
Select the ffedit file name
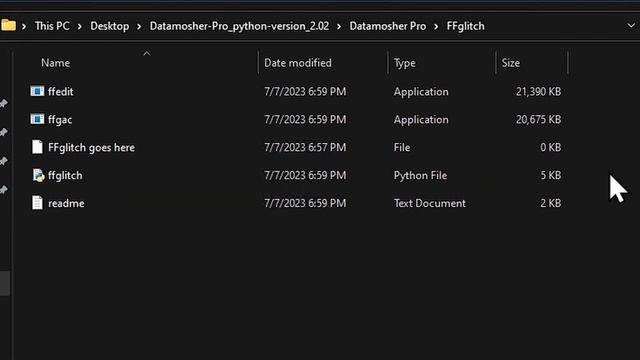(x=60, y=91)
